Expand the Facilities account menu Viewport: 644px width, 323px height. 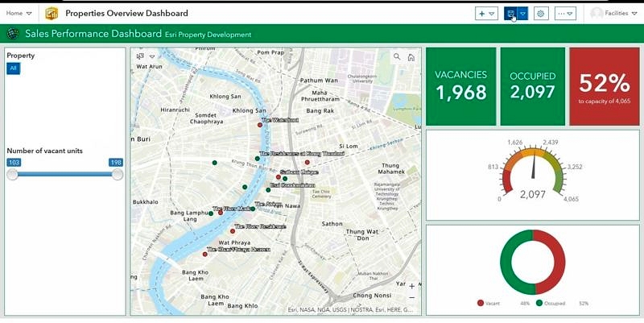[x=621, y=14]
